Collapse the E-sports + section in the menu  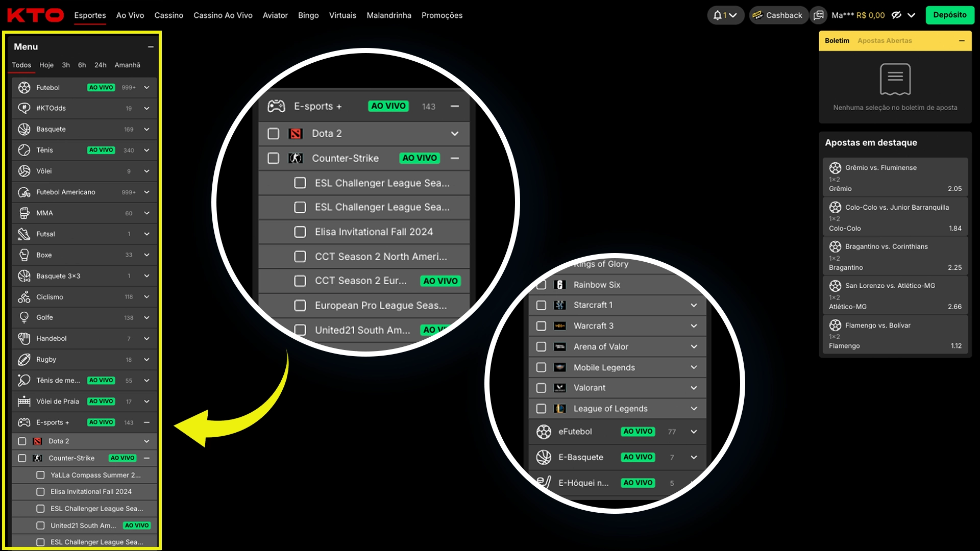pos(146,422)
